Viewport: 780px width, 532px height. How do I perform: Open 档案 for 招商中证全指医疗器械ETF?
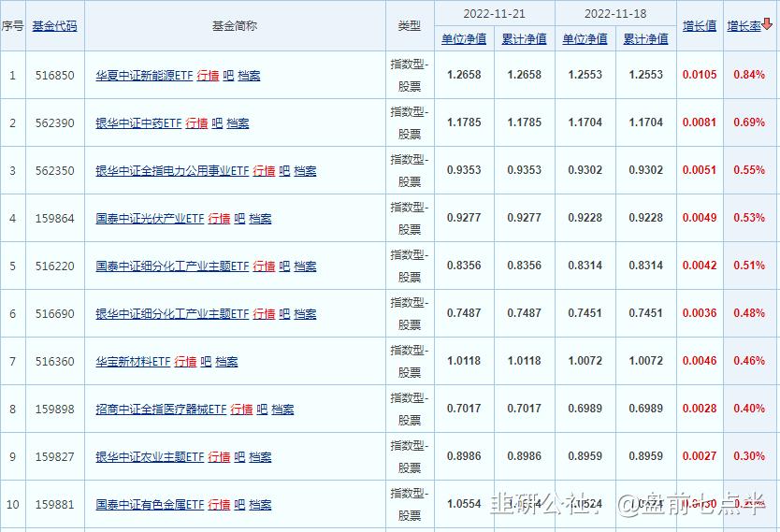(282, 410)
